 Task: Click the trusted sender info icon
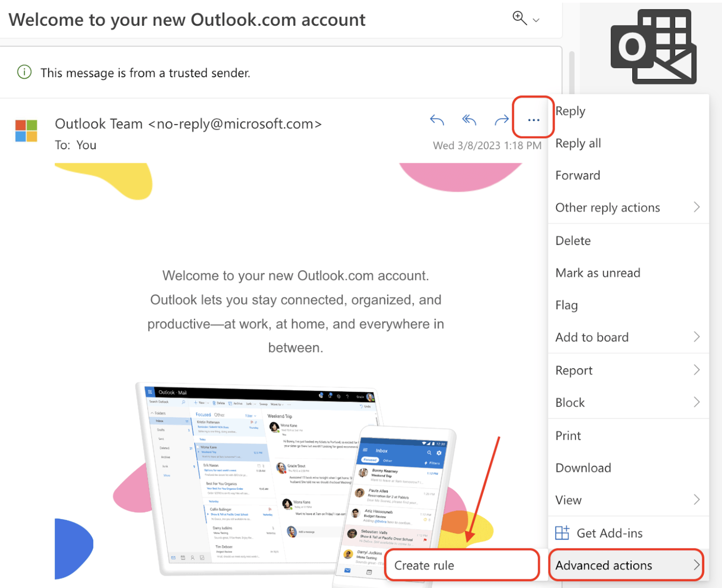coord(24,72)
